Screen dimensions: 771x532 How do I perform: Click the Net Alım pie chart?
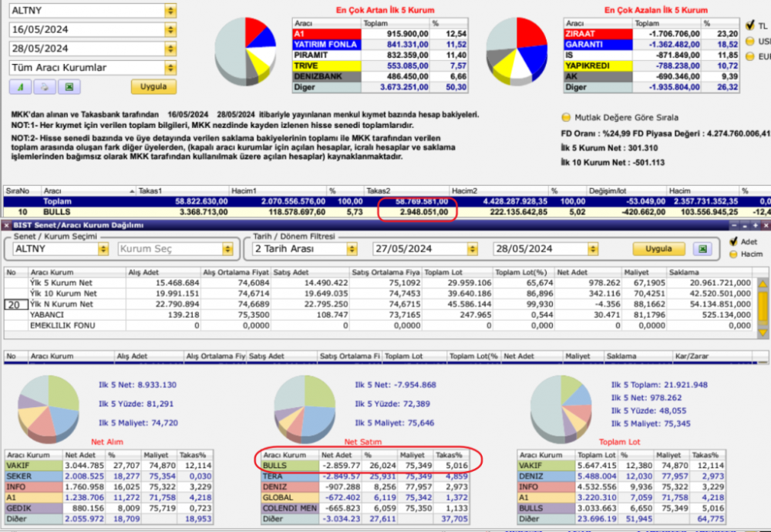48,408
